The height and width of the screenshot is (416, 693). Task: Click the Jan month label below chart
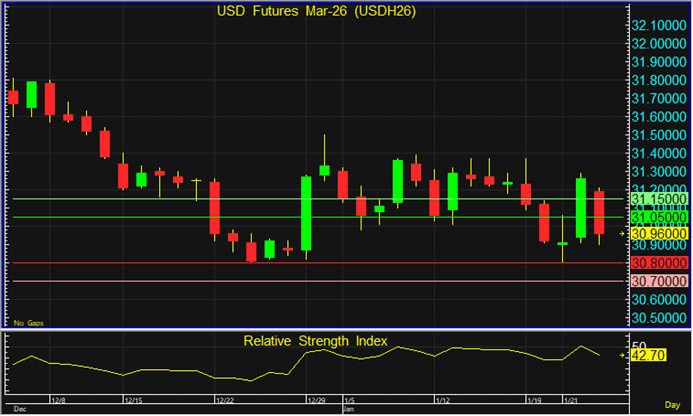point(348,409)
